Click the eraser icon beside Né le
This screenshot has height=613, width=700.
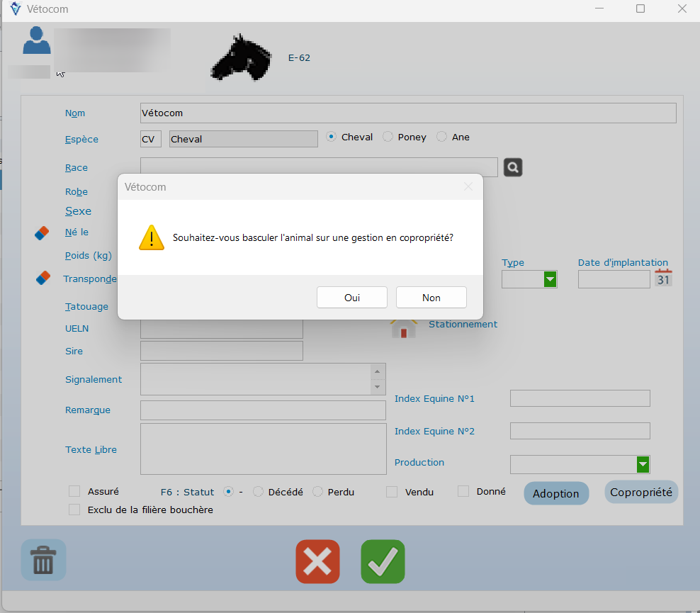pos(43,232)
